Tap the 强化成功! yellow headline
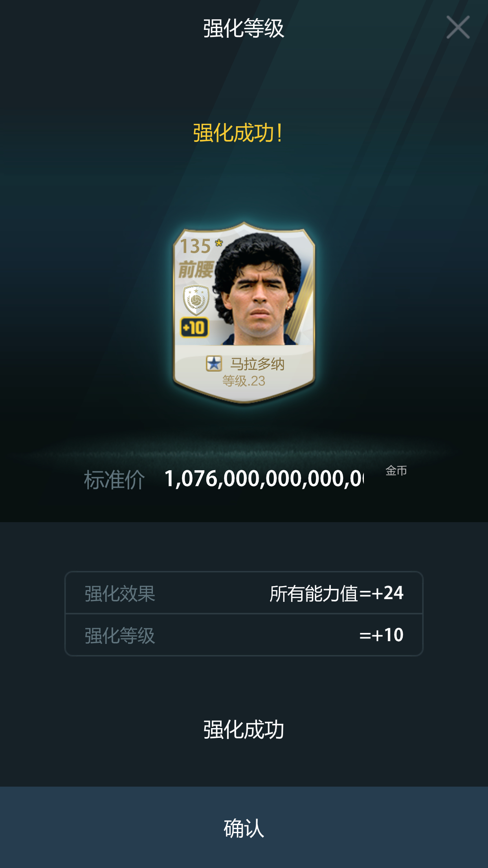Screen dimensions: 488x868 tap(238, 133)
